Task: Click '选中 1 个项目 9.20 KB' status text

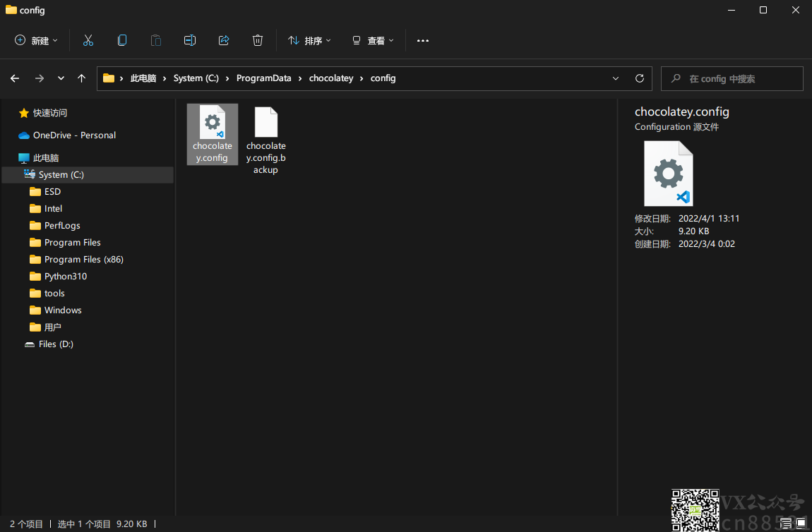Action: [102, 524]
